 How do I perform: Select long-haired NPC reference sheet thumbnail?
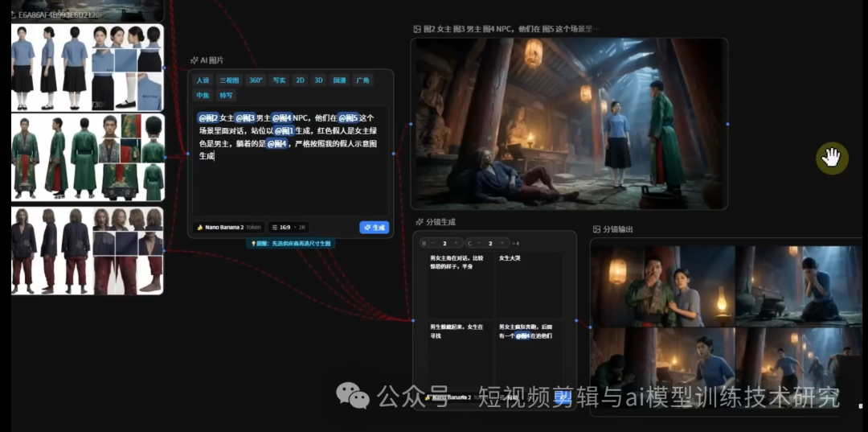[88, 251]
